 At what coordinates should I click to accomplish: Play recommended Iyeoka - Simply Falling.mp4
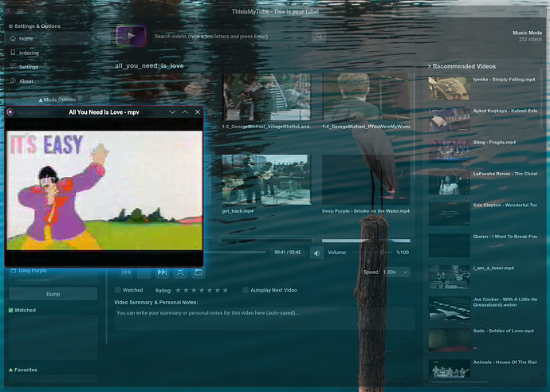(x=483, y=88)
